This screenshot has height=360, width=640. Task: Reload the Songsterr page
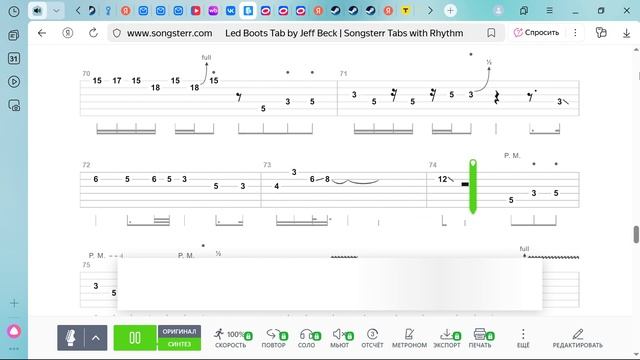[93, 33]
